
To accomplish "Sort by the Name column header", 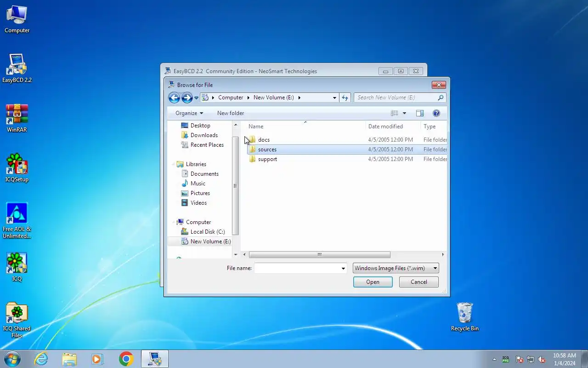I will tap(305, 126).
